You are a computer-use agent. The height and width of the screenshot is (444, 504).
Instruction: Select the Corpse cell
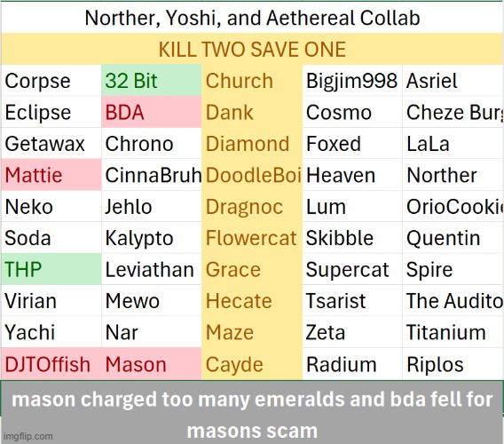point(51,80)
